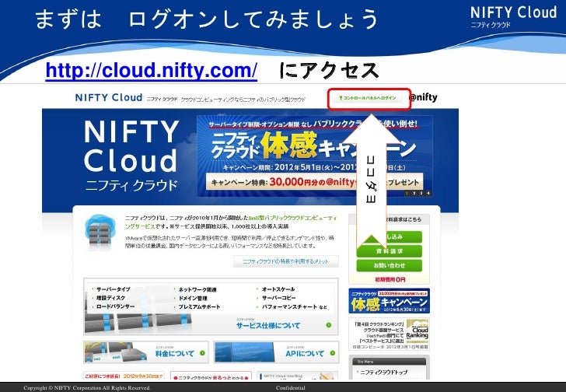Click the プレミアムサポート feature item
The width and height of the screenshot is (566, 392).
[x=199, y=306]
